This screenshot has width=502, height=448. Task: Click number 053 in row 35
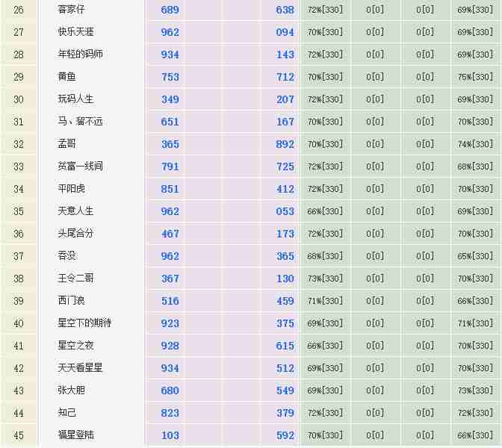pyautogui.click(x=285, y=211)
